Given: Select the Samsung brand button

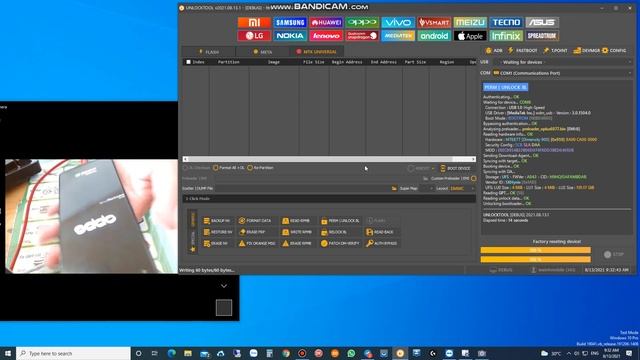Looking at the screenshot, I should pyautogui.click(x=290, y=22).
